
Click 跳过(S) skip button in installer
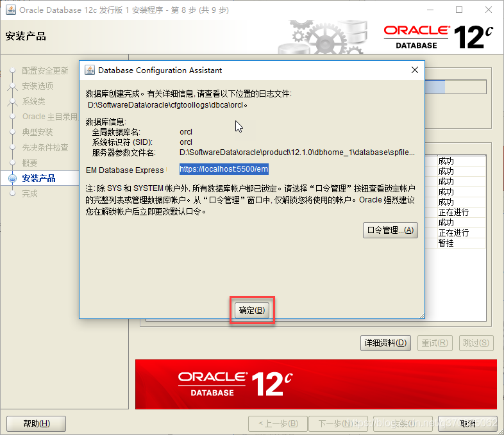click(476, 343)
